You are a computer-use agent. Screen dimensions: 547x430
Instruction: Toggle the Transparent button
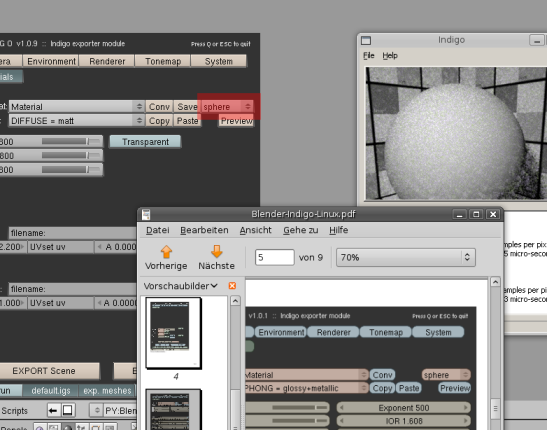coord(145,142)
